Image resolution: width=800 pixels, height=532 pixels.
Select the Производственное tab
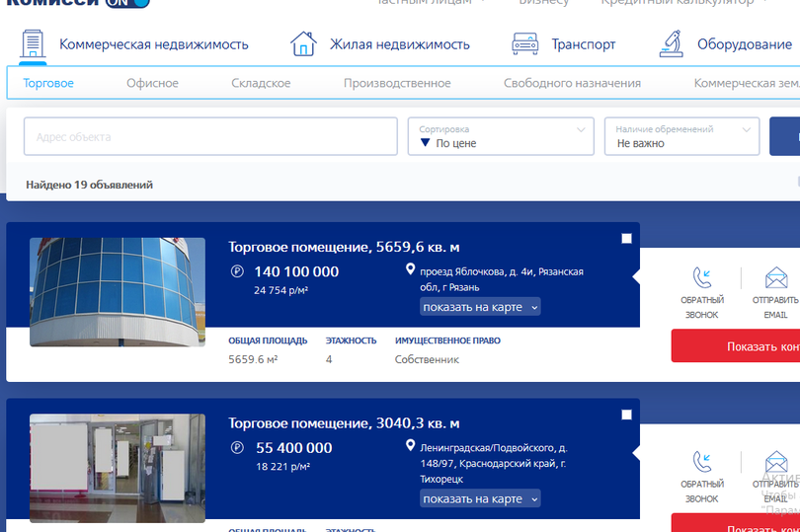coord(397,83)
